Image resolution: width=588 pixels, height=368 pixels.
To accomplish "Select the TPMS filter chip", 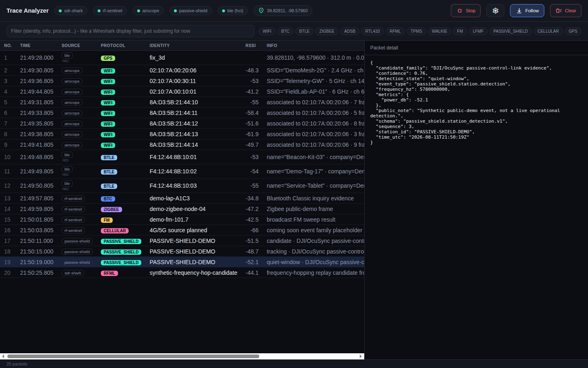I will [x=416, y=31].
